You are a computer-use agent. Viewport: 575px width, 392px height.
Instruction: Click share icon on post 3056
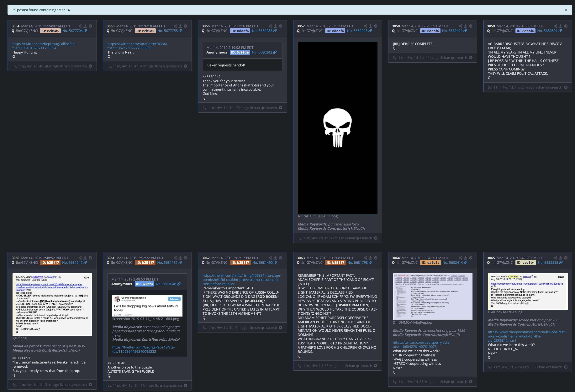270,26
